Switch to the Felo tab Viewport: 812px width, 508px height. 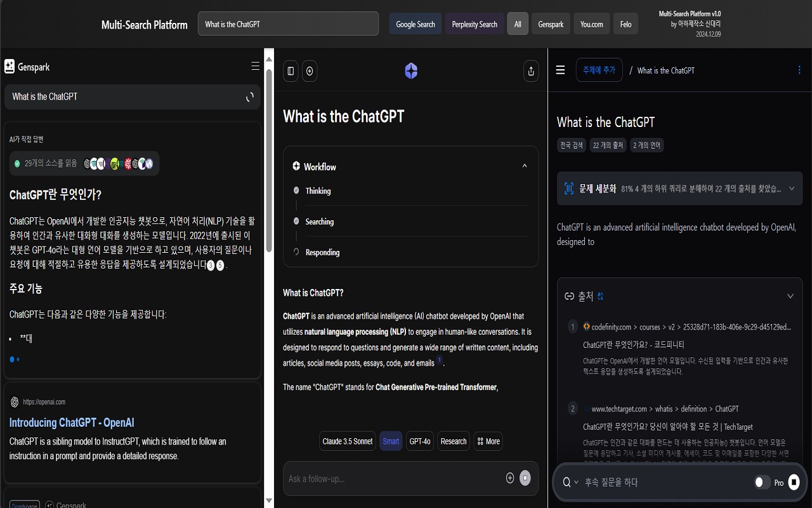pyautogui.click(x=626, y=24)
